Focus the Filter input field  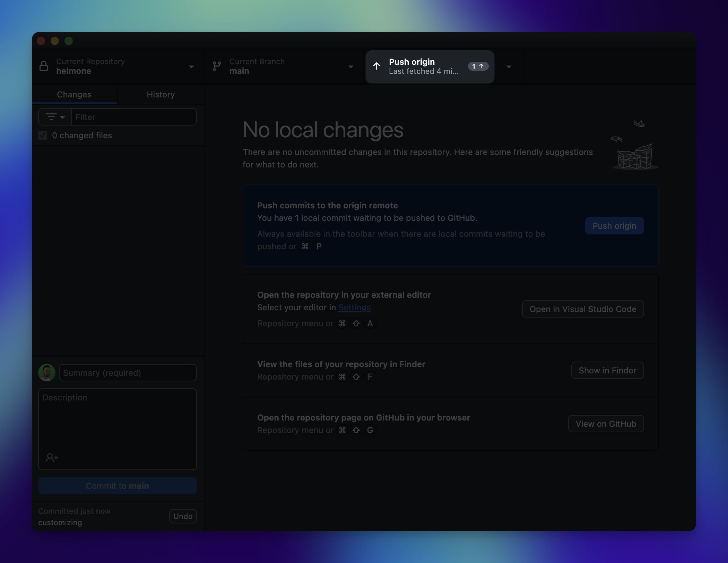tap(134, 117)
